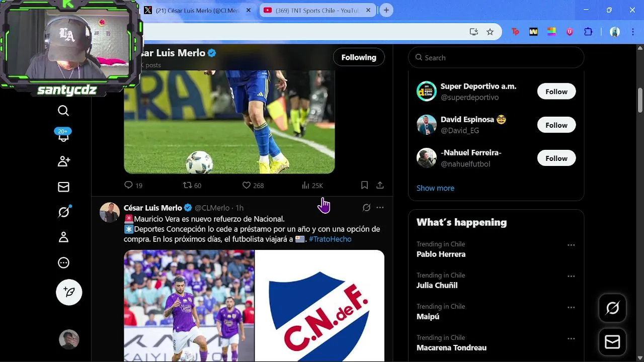View analytics showing 25K views
Viewport: 644px width, 362px height.
312,186
